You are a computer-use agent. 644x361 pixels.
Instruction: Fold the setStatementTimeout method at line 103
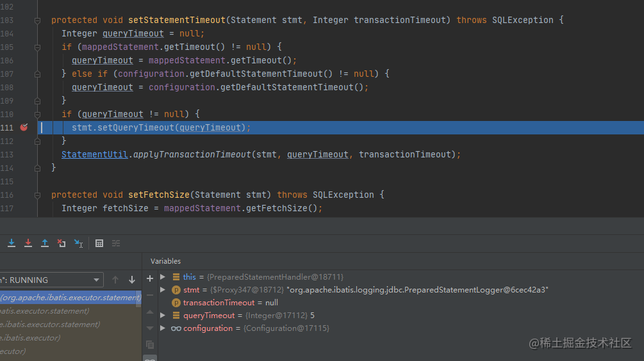tap(37, 20)
